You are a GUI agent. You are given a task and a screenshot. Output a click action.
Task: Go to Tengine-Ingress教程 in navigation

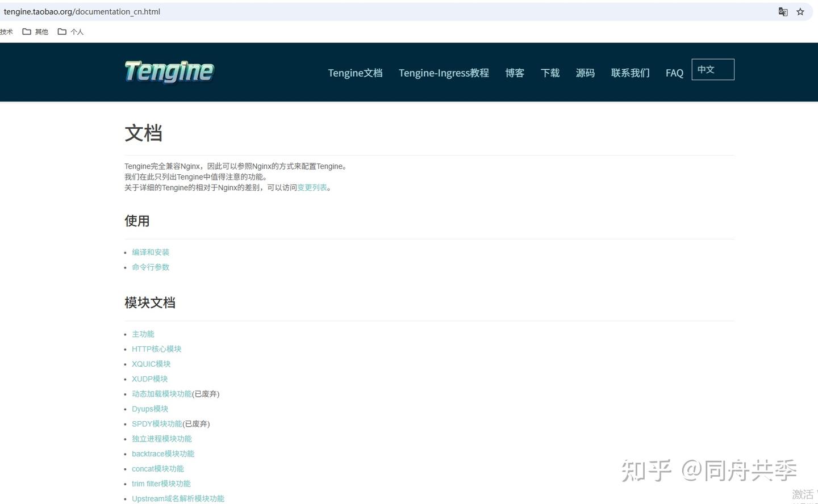[x=444, y=73]
